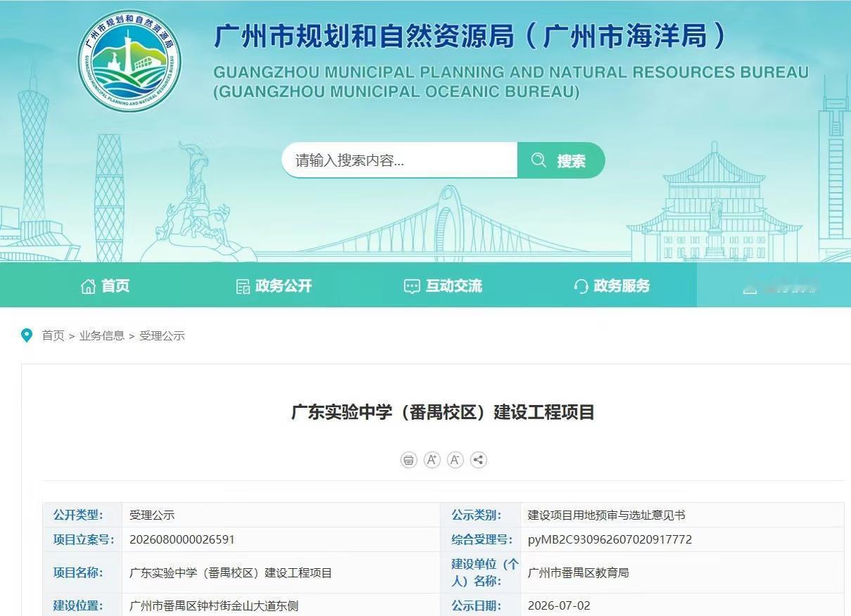Click the title 广东实验中学（番禺校区）建设工程项目

point(443,412)
